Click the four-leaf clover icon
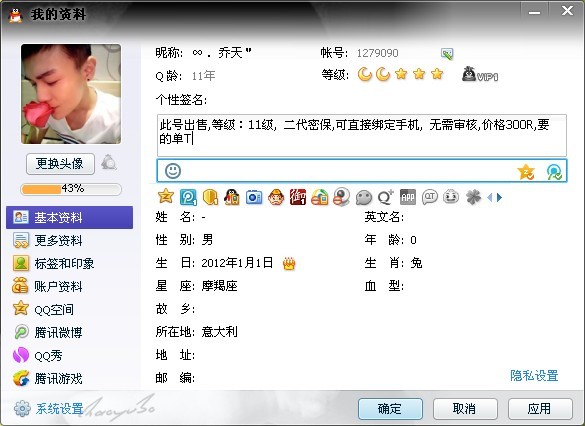 tap(473, 197)
